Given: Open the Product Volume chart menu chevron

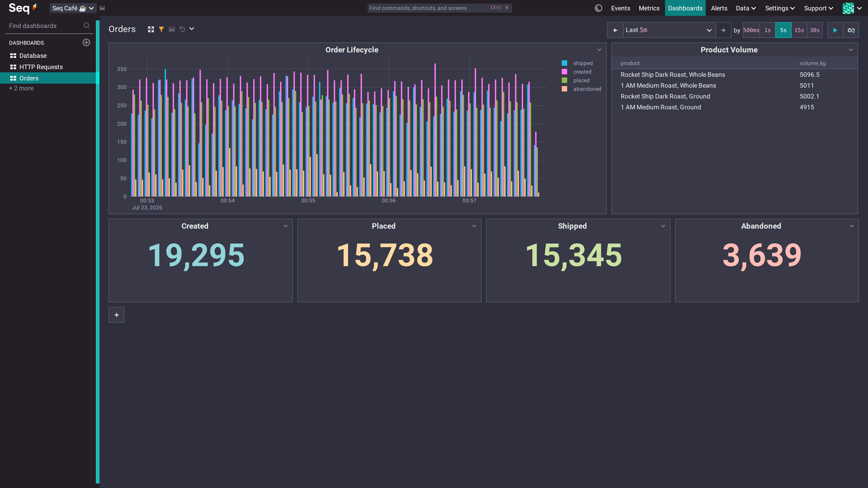Looking at the screenshot, I should (x=850, y=50).
